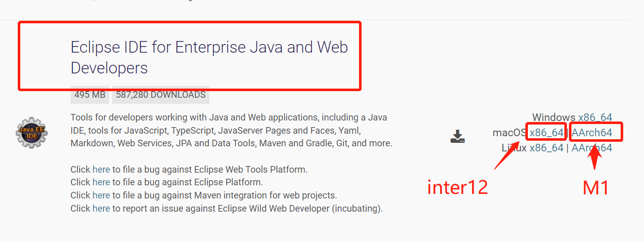Click "here" for Maven integration bug
The image size is (644, 242).
point(101,195)
